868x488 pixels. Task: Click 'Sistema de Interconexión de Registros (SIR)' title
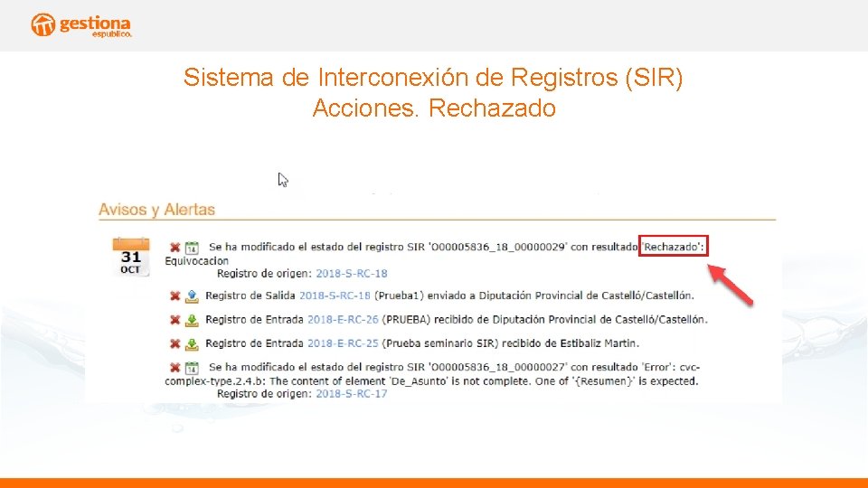[433, 77]
